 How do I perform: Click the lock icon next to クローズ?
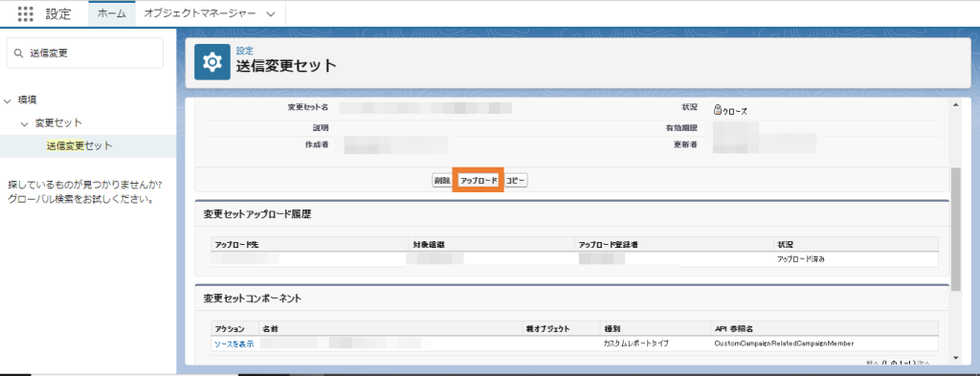(x=718, y=110)
